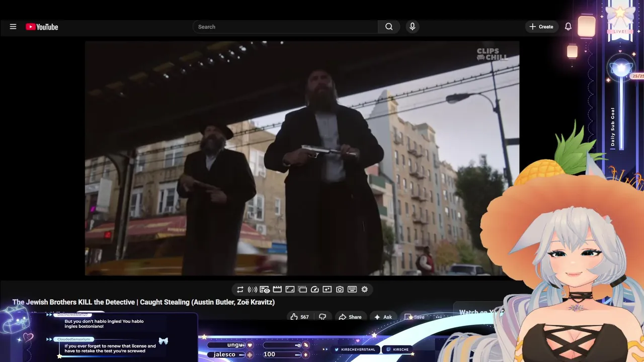This screenshot has width=644, height=362.
Task: Click the eye-with-list icon in the toolbar
Action: (265, 290)
